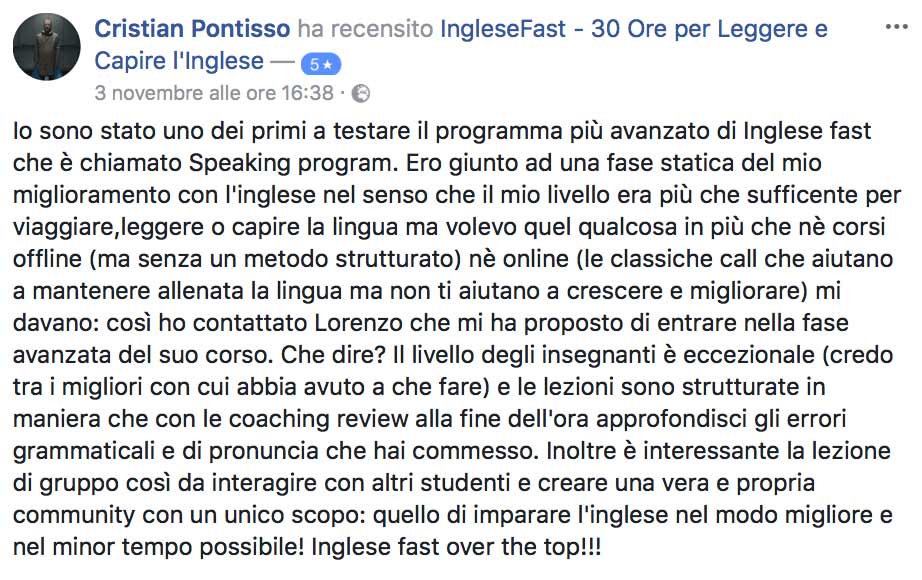Screen dimensions: 922x580
Task: Click the phrase 'Speaking program' in review
Action: 253,161
